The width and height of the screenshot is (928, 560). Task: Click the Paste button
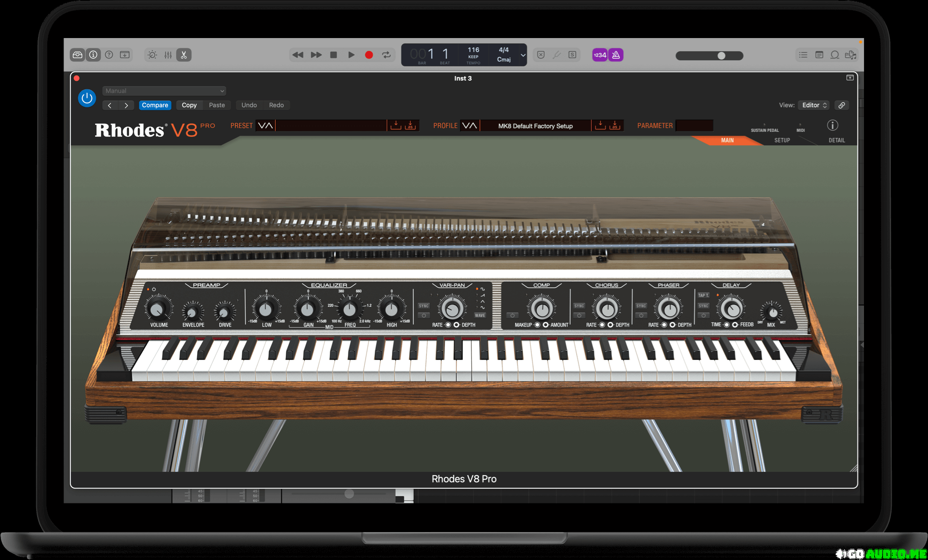(217, 105)
